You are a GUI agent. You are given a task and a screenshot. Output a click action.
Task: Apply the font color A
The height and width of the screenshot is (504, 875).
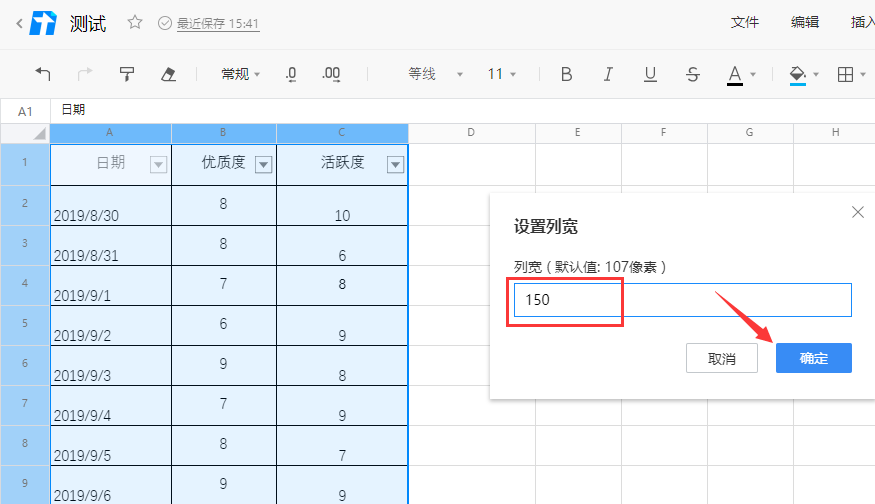tap(735, 75)
